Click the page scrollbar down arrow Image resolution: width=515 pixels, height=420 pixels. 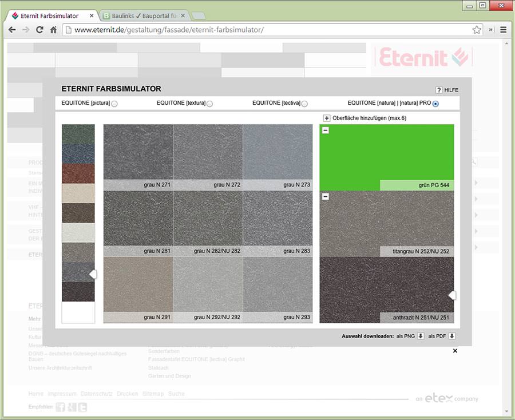tap(506, 411)
